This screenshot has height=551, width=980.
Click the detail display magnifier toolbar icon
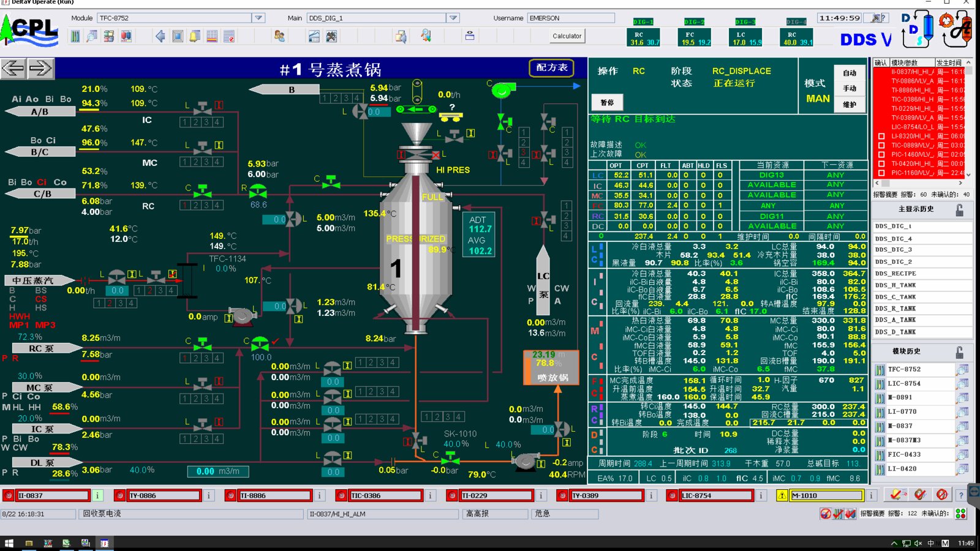91,37
